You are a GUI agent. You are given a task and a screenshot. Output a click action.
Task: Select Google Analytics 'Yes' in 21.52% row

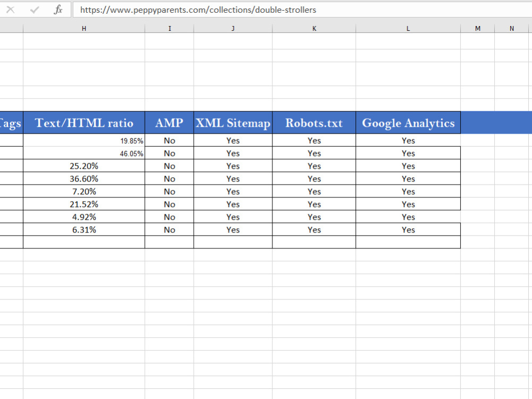(x=408, y=204)
